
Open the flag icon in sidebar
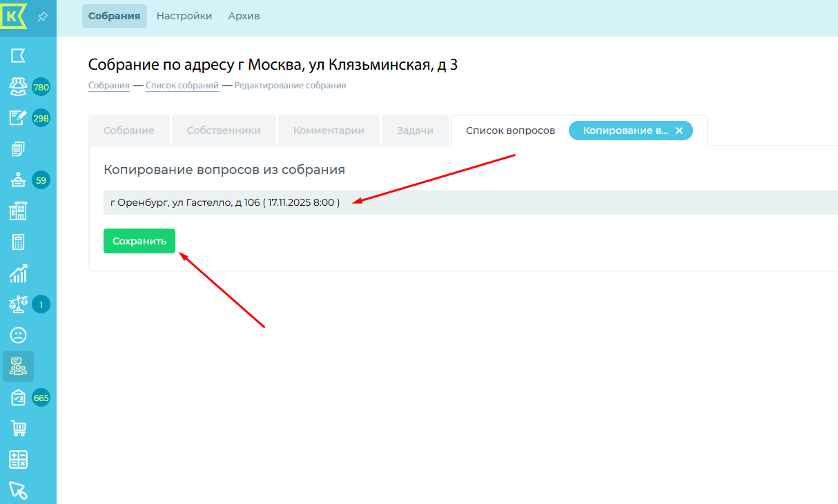pyautogui.click(x=18, y=56)
